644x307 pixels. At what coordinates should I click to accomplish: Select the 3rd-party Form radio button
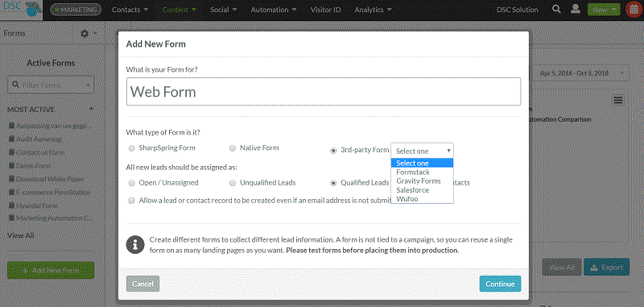(x=333, y=151)
